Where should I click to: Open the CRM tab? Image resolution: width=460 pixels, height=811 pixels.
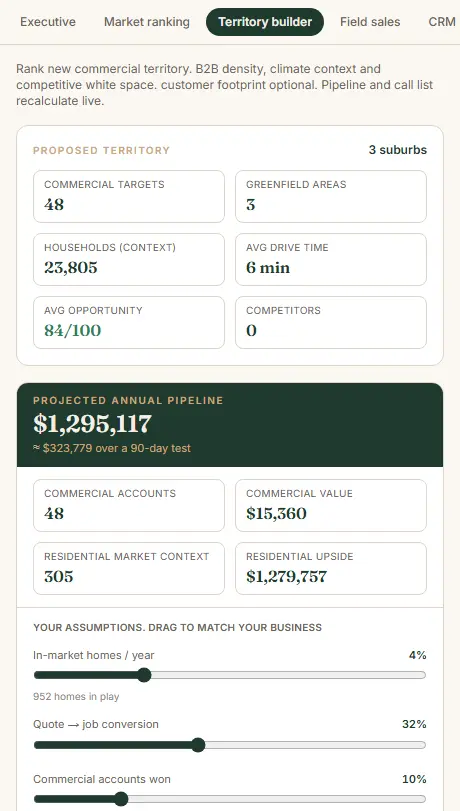pyautogui.click(x=442, y=22)
